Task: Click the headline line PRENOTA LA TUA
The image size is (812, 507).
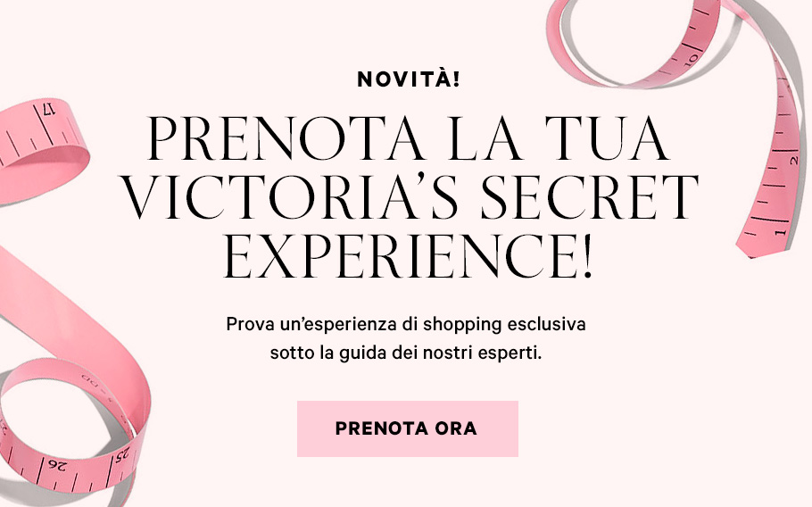Action: [x=408, y=138]
